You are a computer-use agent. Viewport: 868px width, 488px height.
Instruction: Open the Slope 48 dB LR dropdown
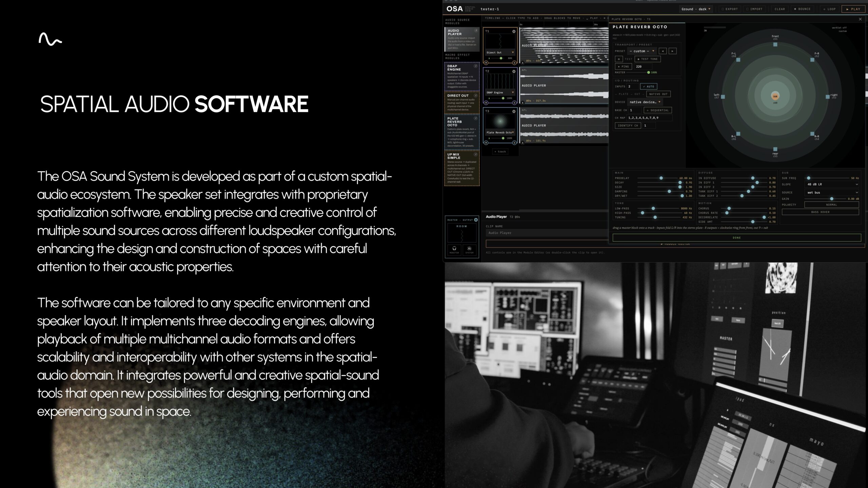pyautogui.click(x=832, y=184)
